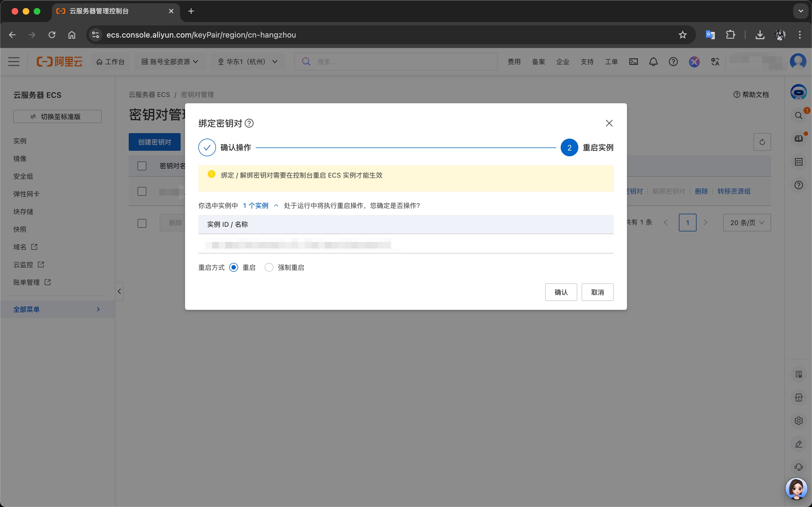
Task: Click the settings gear in right sidebar
Action: (798, 421)
